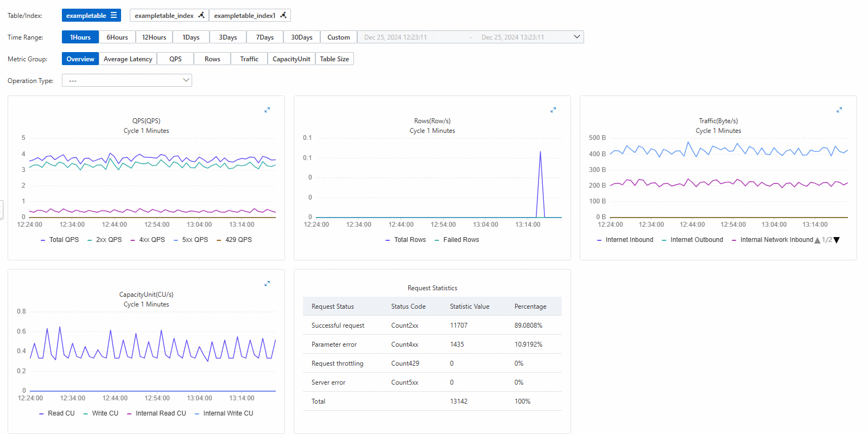Click the Count429 status code cell
Image resolution: width=868 pixels, height=434 pixels.
[x=405, y=363]
